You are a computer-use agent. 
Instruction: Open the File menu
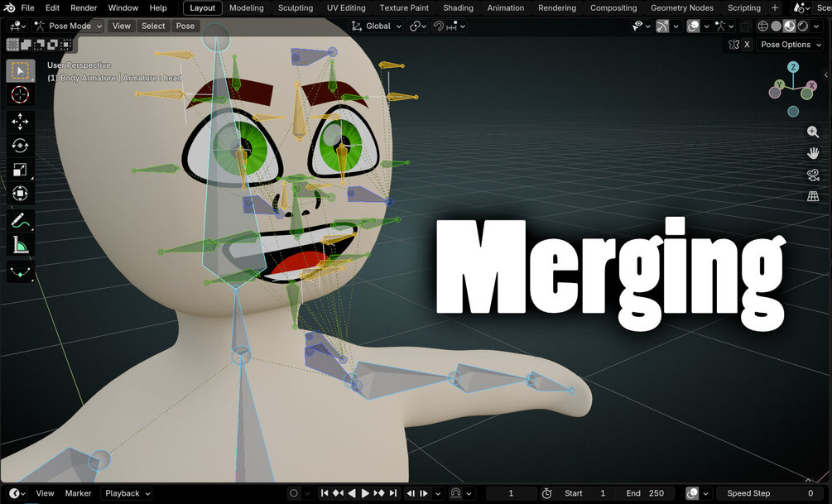coord(27,8)
